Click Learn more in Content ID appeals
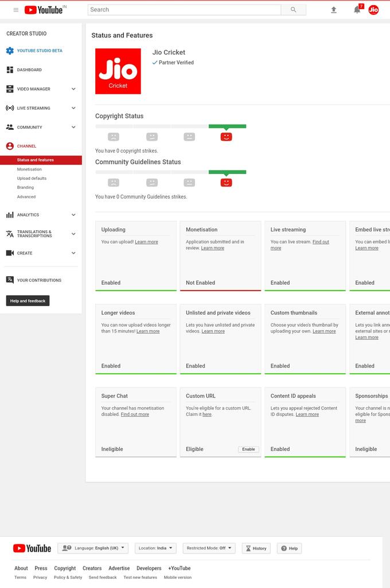390x588 pixels. click(307, 415)
